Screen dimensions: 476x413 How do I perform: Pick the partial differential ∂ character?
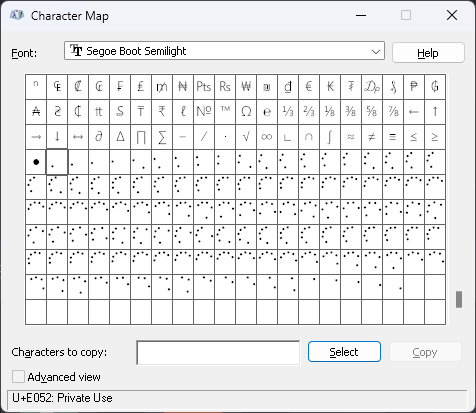click(99, 137)
